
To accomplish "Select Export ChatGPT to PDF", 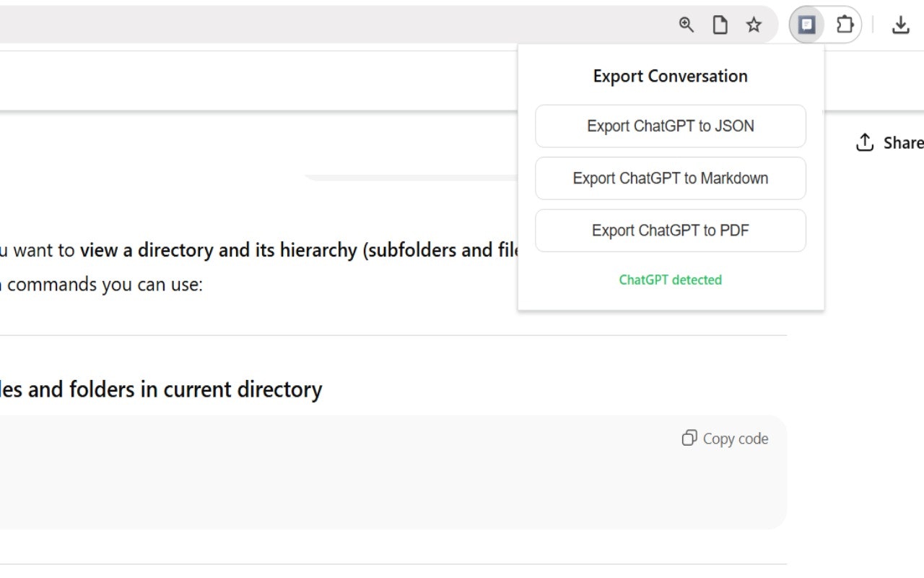I will coord(670,230).
